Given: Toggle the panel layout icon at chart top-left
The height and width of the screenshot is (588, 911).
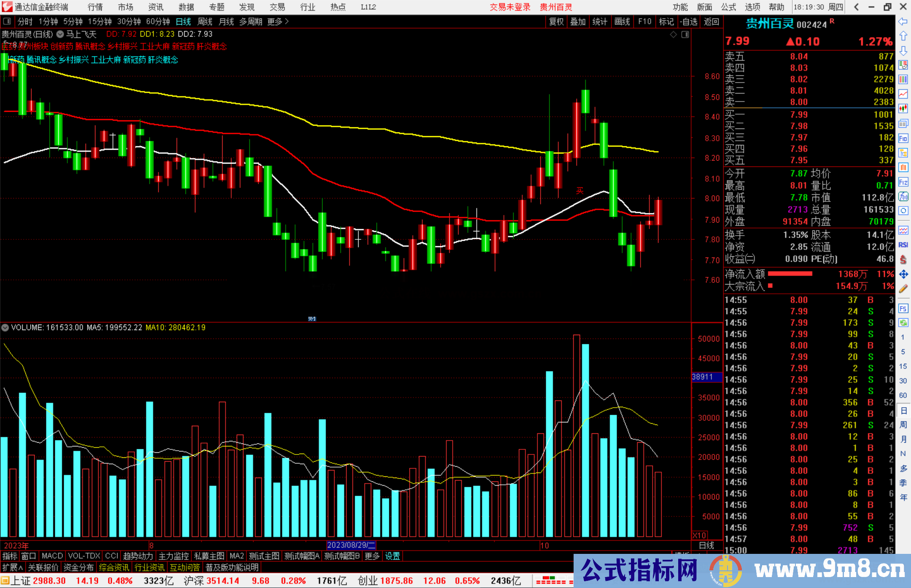Looking at the screenshot, I should click(7, 21).
